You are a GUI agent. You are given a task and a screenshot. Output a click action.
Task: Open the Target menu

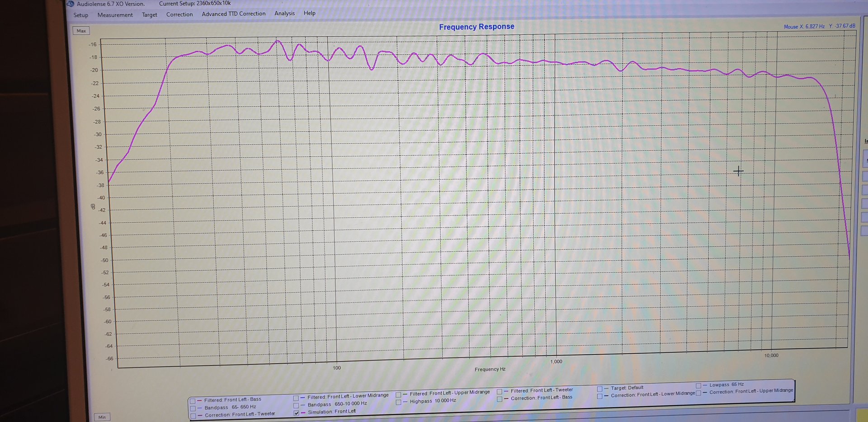coord(150,15)
